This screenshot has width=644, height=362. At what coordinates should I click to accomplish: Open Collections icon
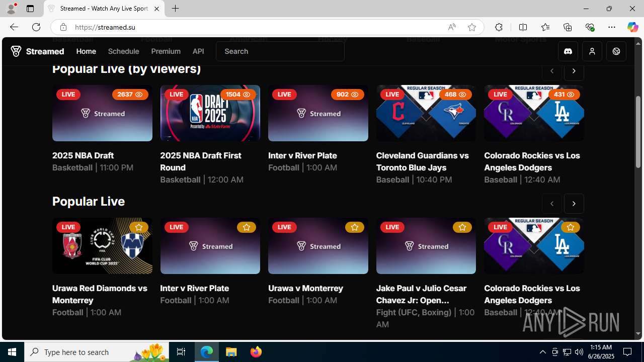567,27
